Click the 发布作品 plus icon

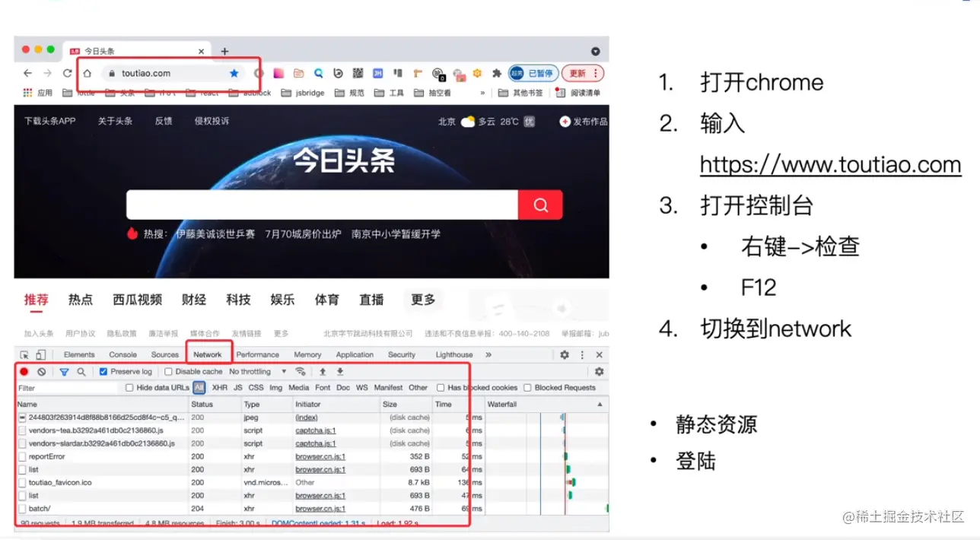click(565, 121)
